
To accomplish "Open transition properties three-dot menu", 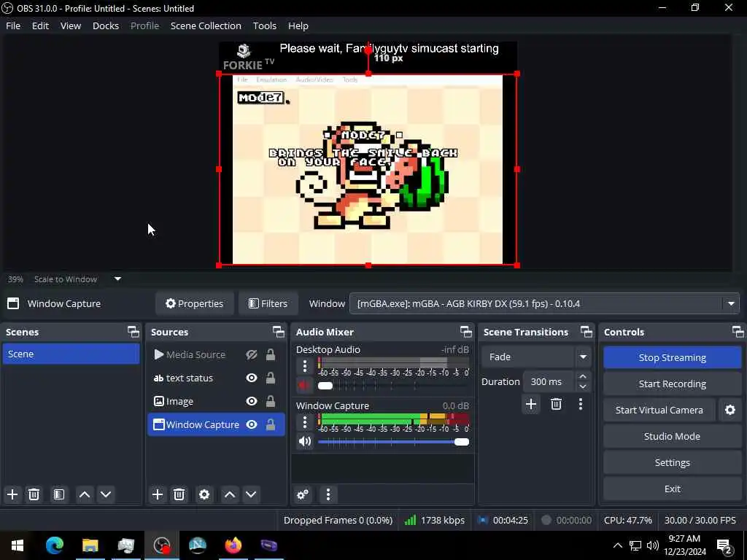I will tap(580, 404).
